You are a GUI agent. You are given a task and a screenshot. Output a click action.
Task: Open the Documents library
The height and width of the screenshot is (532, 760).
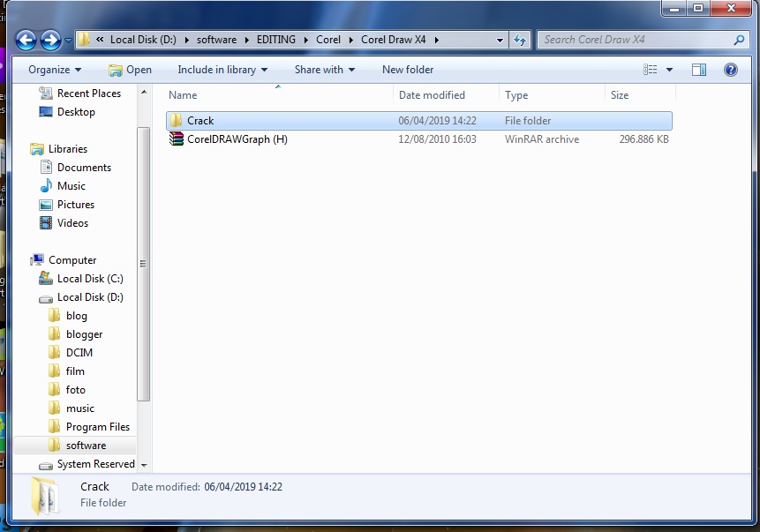point(75,168)
